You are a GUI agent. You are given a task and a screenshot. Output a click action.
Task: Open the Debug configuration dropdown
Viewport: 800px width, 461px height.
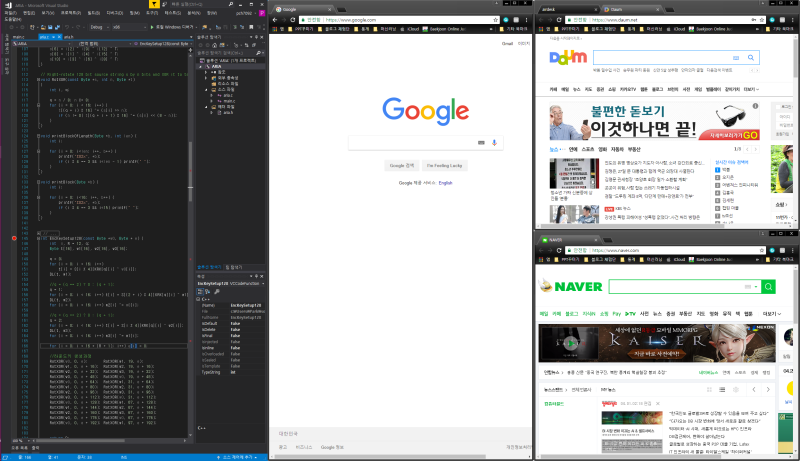point(99,27)
